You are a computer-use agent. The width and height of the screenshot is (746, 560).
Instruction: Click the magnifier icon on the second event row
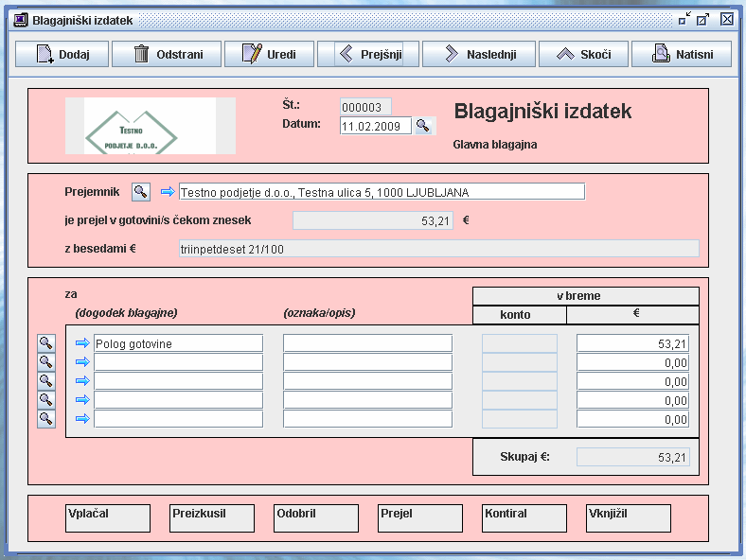(45, 362)
